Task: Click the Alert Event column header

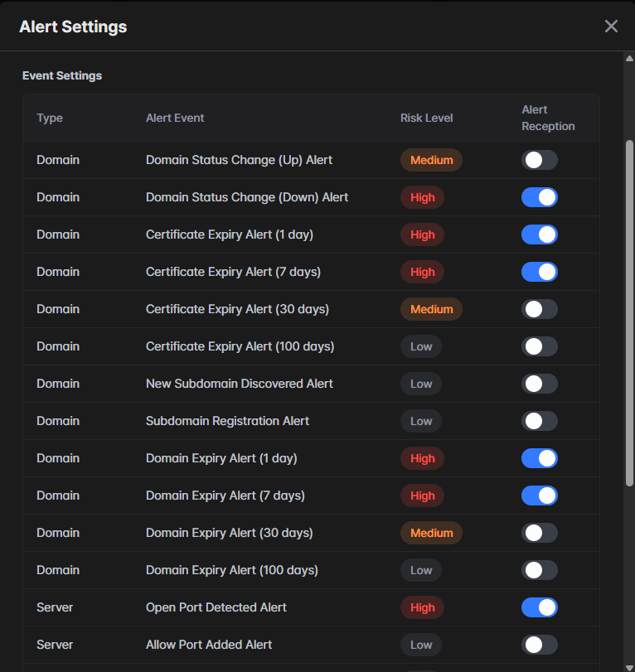Action: (175, 118)
